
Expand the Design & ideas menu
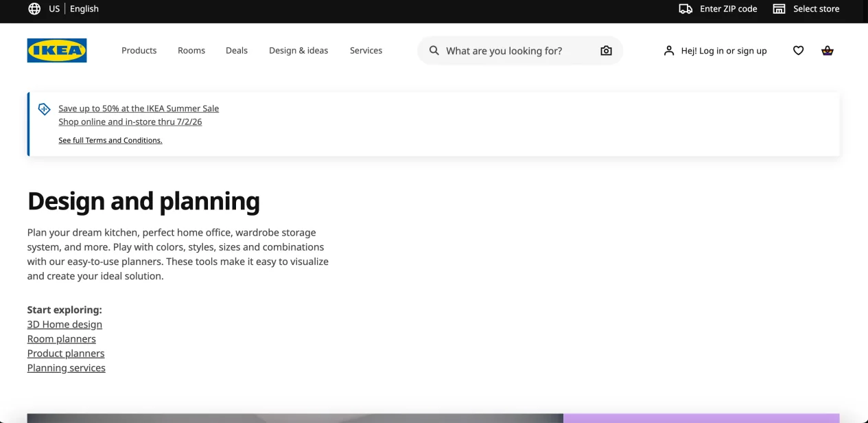point(298,50)
